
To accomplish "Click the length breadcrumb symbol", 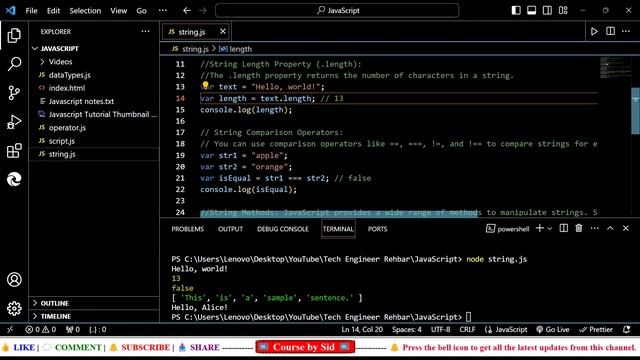I will click(x=236, y=49).
